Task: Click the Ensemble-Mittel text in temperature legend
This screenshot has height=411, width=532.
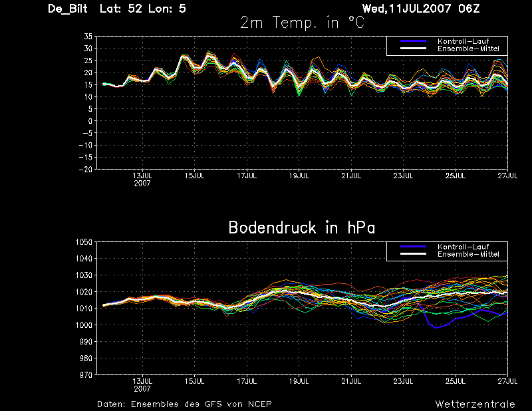Action: click(x=468, y=49)
